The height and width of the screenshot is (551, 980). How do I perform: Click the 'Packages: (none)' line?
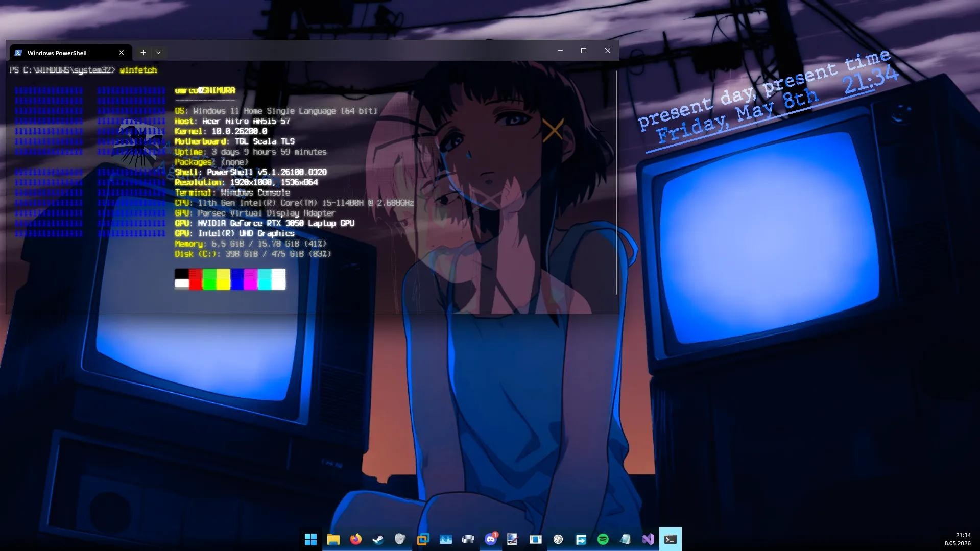click(x=211, y=162)
